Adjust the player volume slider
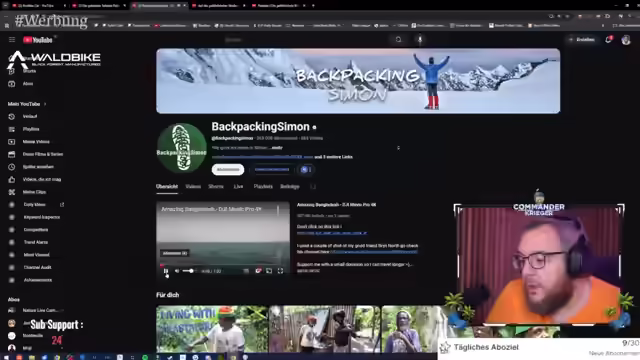 (x=189, y=271)
